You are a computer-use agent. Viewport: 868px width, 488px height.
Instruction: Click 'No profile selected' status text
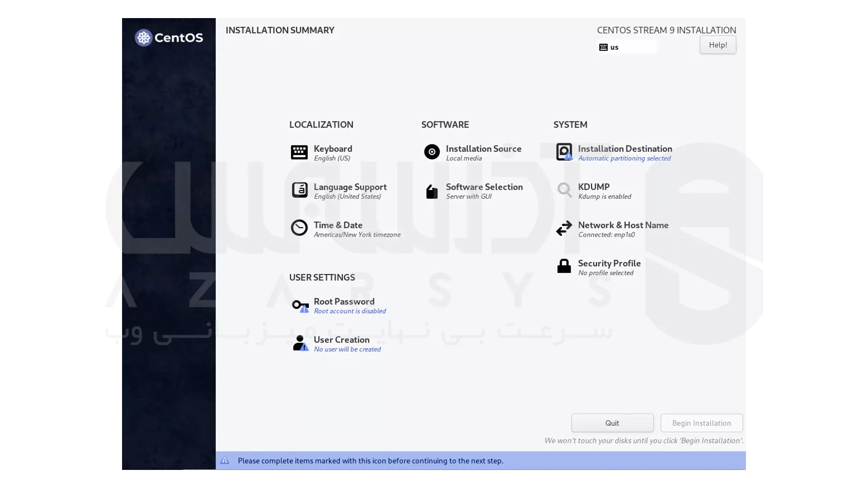[606, 273]
